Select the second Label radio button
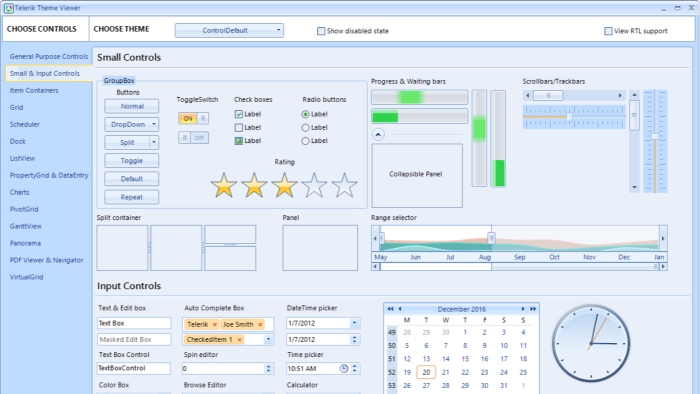 305,128
